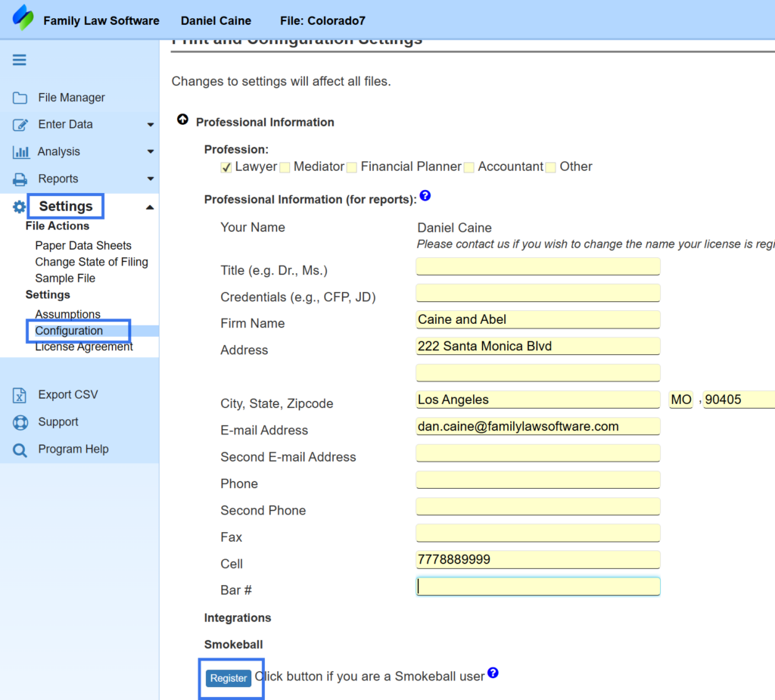Uncheck the Lawyer profession checkbox
This screenshot has width=775, height=700.
pyautogui.click(x=226, y=167)
